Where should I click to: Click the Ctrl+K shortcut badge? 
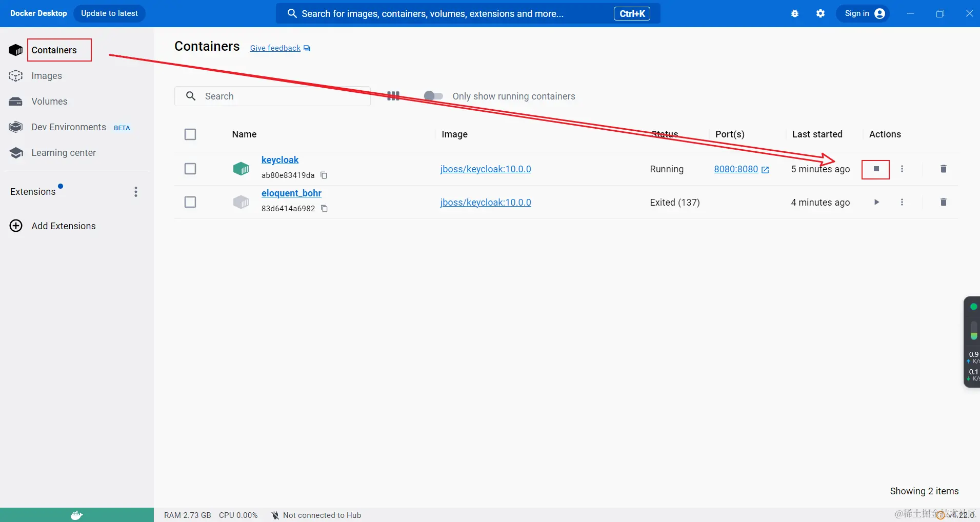tap(632, 14)
